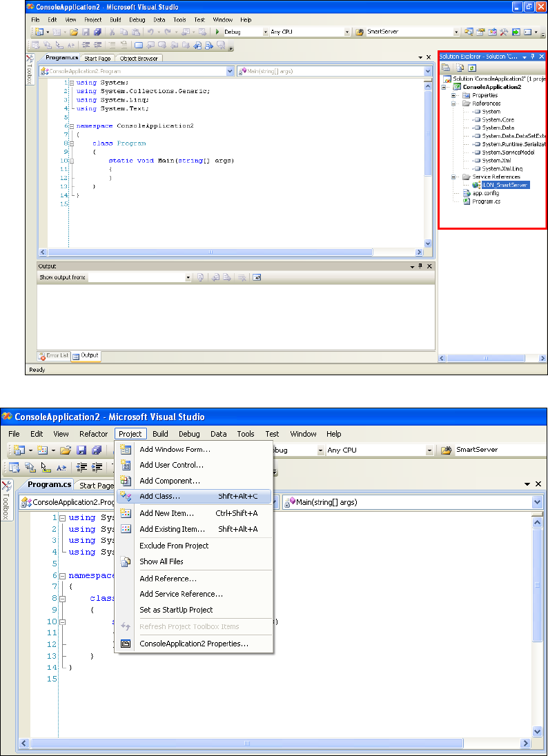Click Increase Indent icon in window with open Project menu

[x=97, y=467]
